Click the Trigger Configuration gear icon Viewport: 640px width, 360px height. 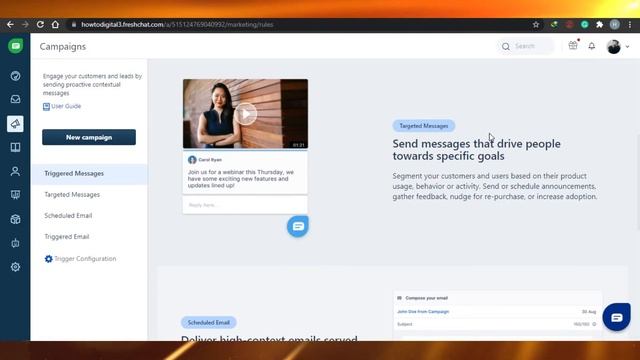49,259
